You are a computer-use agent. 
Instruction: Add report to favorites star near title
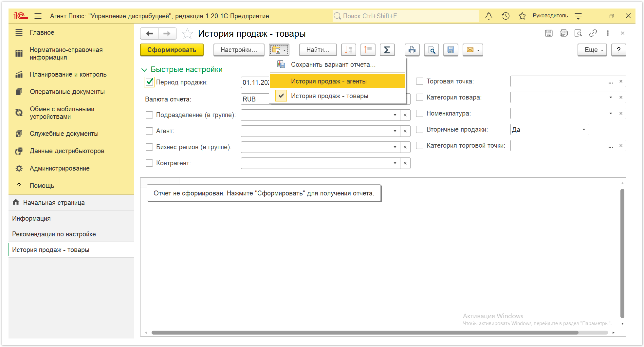click(x=187, y=34)
